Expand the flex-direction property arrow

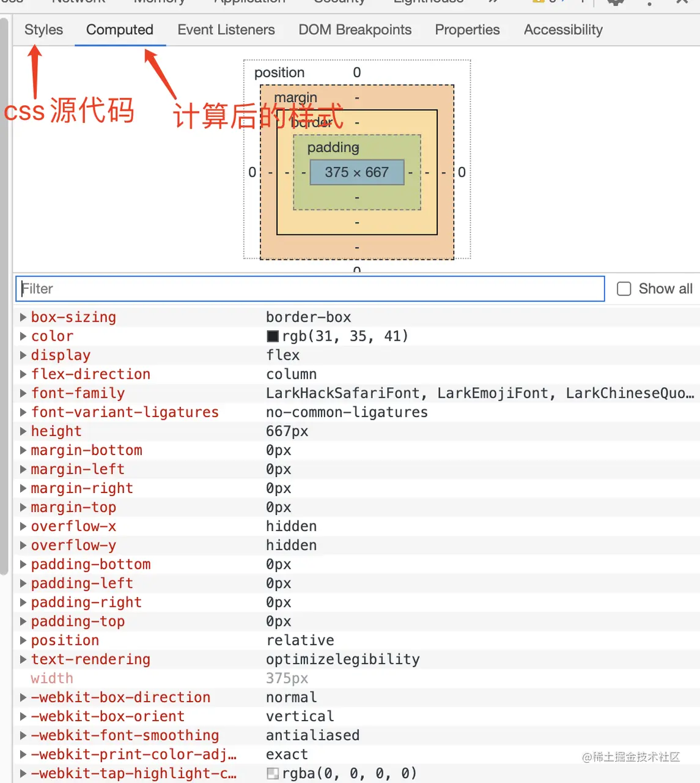click(23, 374)
